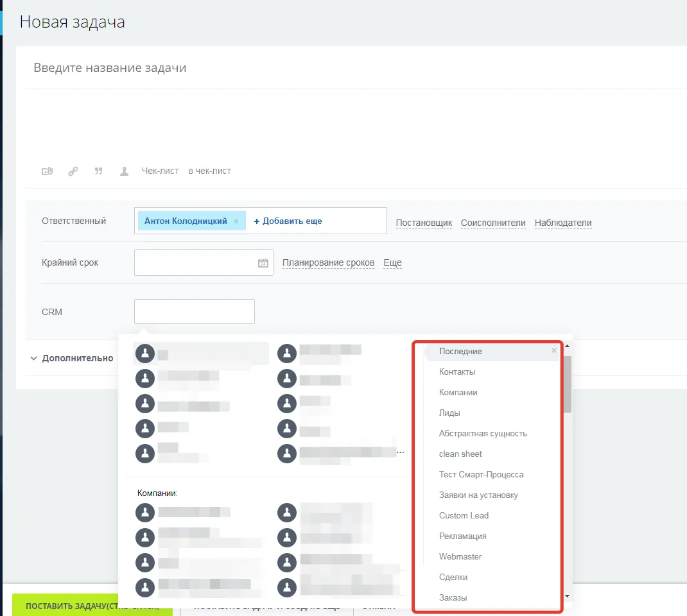This screenshot has width=687, height=616.
Task: Click inside the CRM input field
Action: coord(194,312)
